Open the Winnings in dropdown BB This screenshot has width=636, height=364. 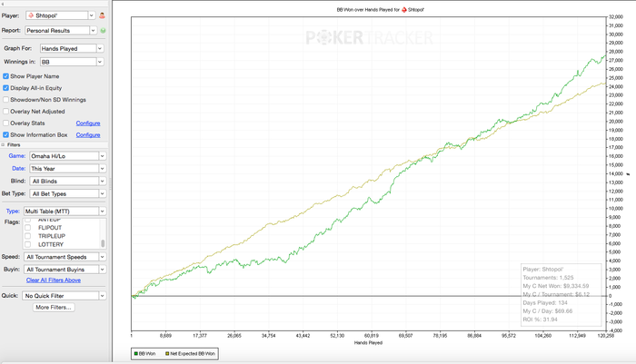[72, 62]
